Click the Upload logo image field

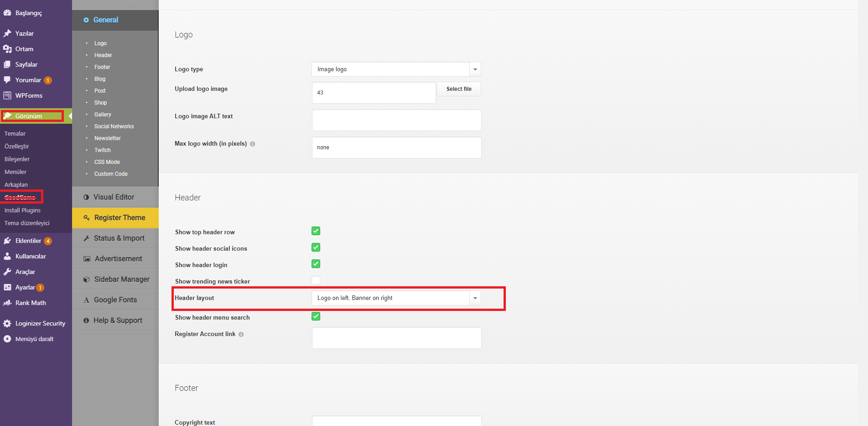pyautogui.click(x=374, y=93)
